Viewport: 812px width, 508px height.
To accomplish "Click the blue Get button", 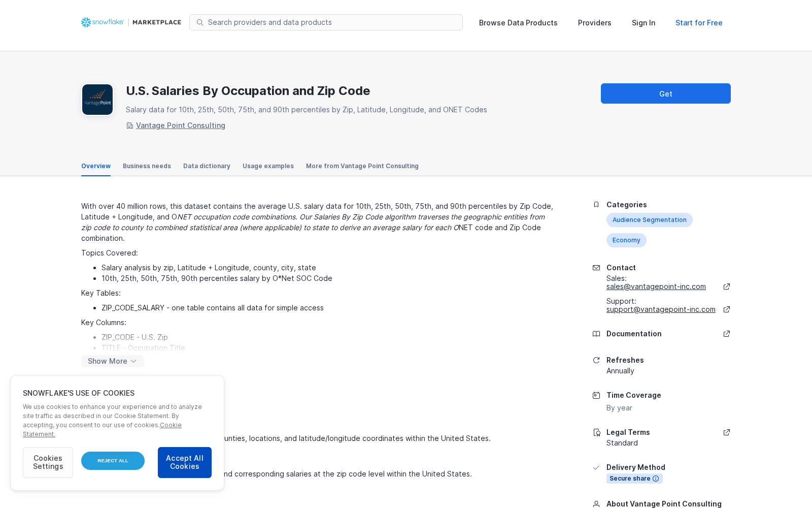I will [666, 93].
